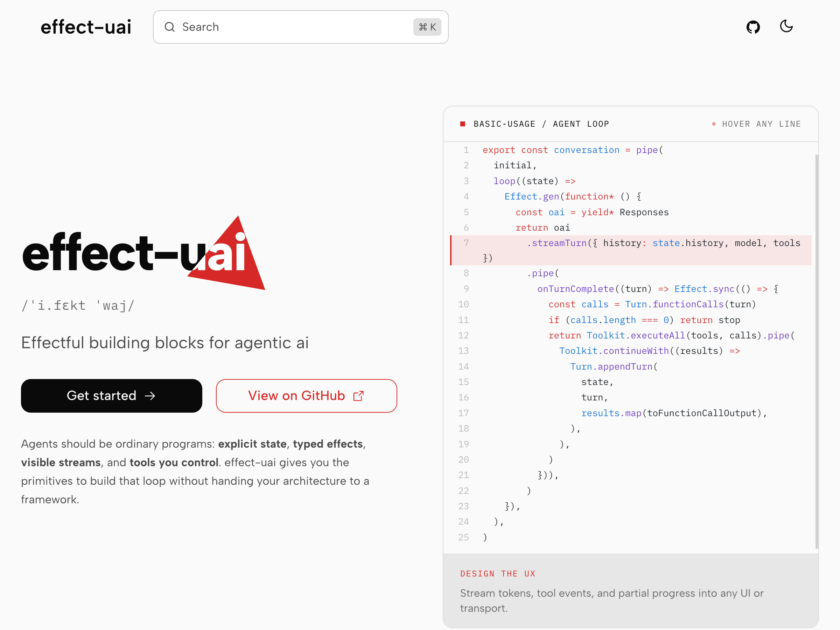Focus the Search input field
Image resolution: width=840 pixels, height=630 pixels.
(300, 27)
